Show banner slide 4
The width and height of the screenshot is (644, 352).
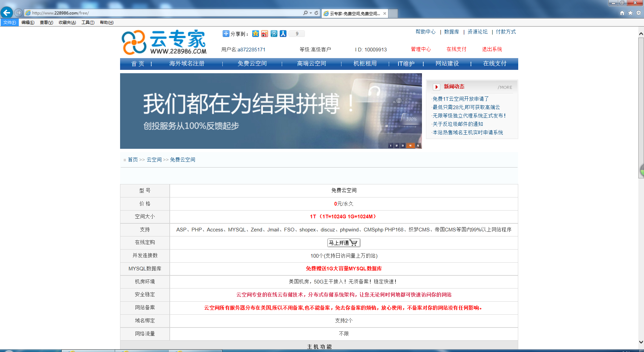point(410,145)
